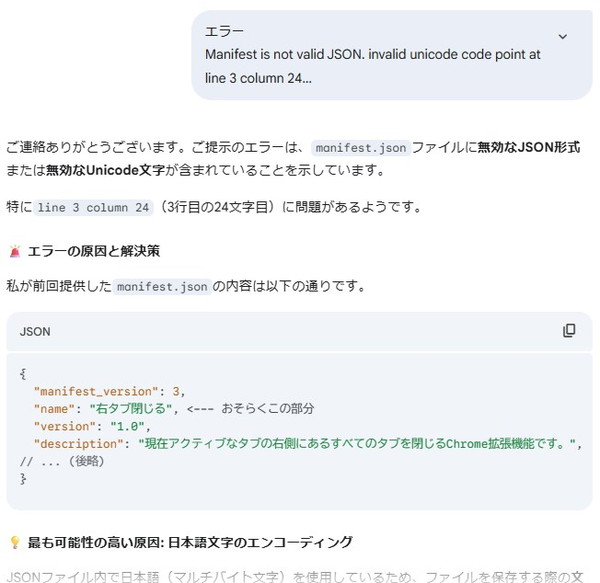The height and width of the screenshot is (583, 600).
Task: Click the エラー title in the user message
Action: 224,31
